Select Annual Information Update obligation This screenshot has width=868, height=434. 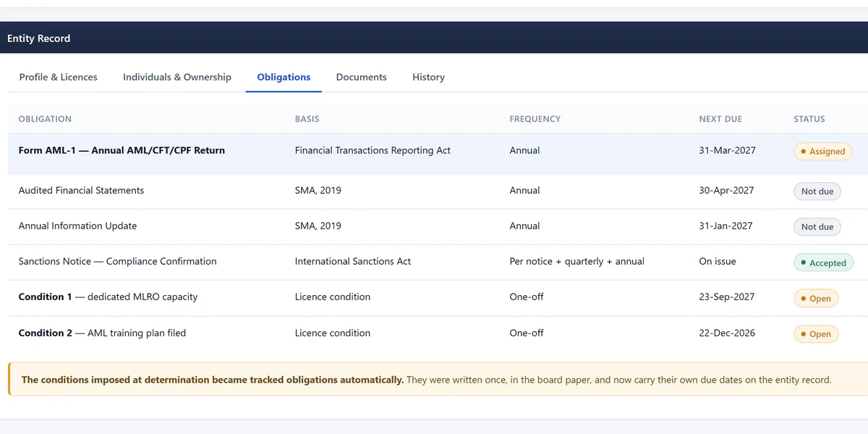pos(77,226)
